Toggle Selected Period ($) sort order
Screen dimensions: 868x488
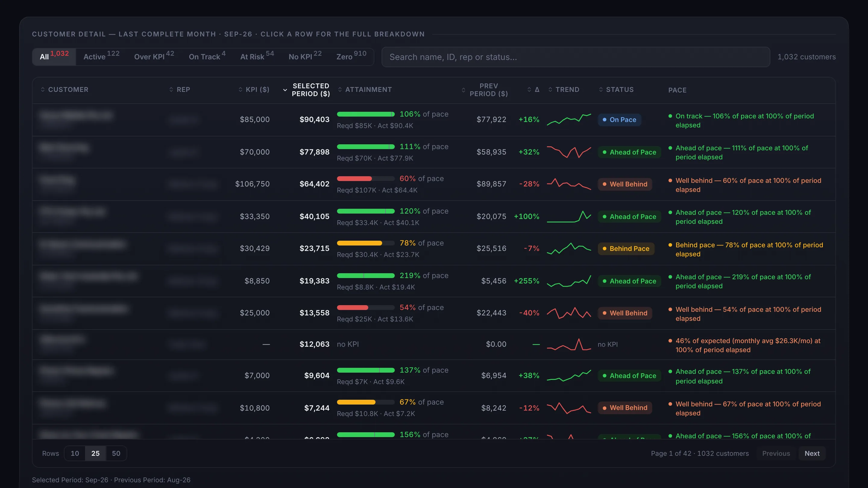[306, 90]
